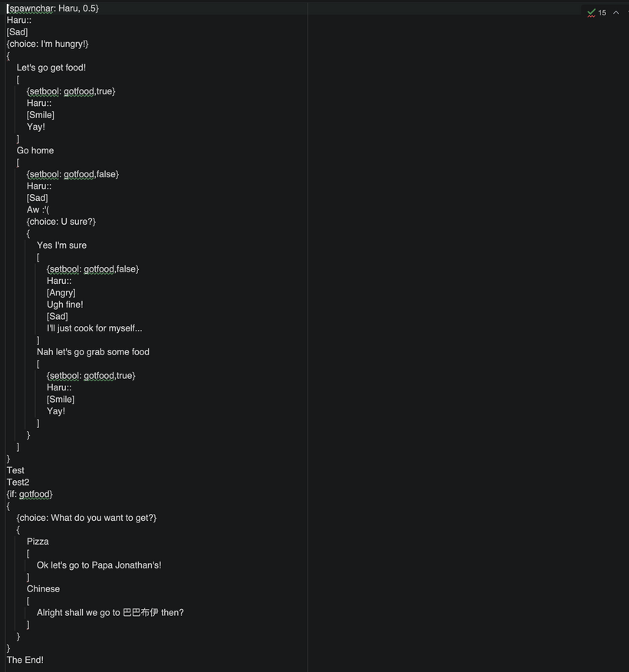The image size is (629, 672).
Task: Click the "[Angry]" expression tag
Action: pyautogui.click(x=61, y=292)
